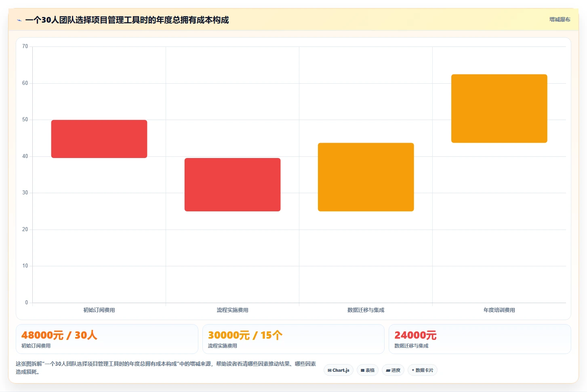Click the 初始订阅费用 caption under the 48000元 card

(x=36, y=346)
